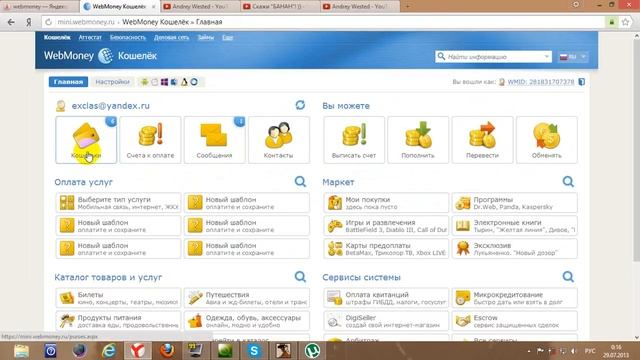Image resolution: width=640 pixels, height=360 pixels.
Task: Open Skype from the taskbar
Action: [254, 351]
